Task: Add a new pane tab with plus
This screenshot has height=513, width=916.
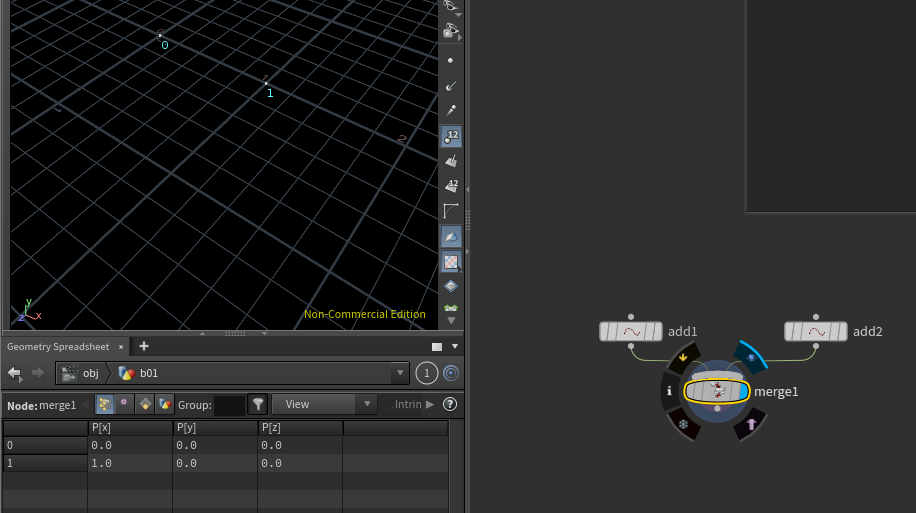Action: click(144, 346)
